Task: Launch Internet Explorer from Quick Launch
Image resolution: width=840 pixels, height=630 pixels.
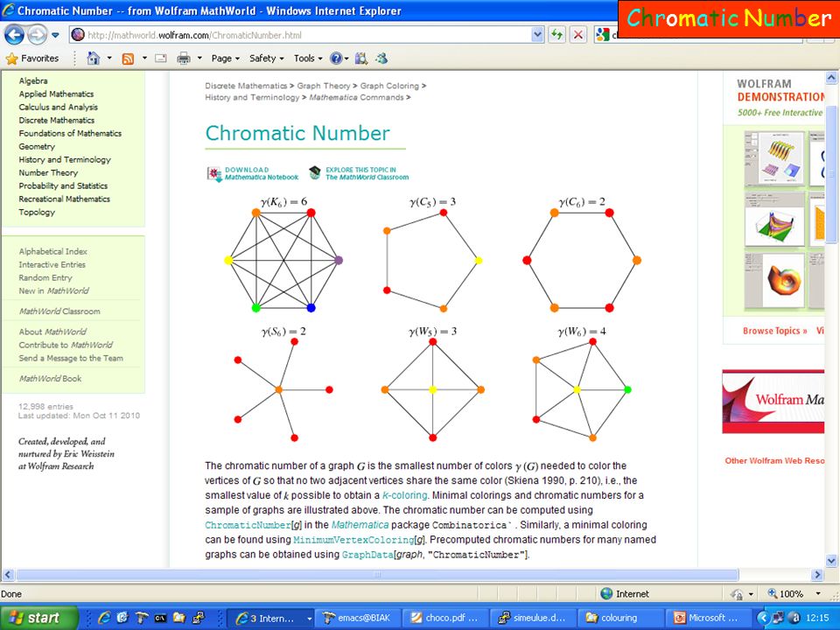Action: click(x=104, y=618)
